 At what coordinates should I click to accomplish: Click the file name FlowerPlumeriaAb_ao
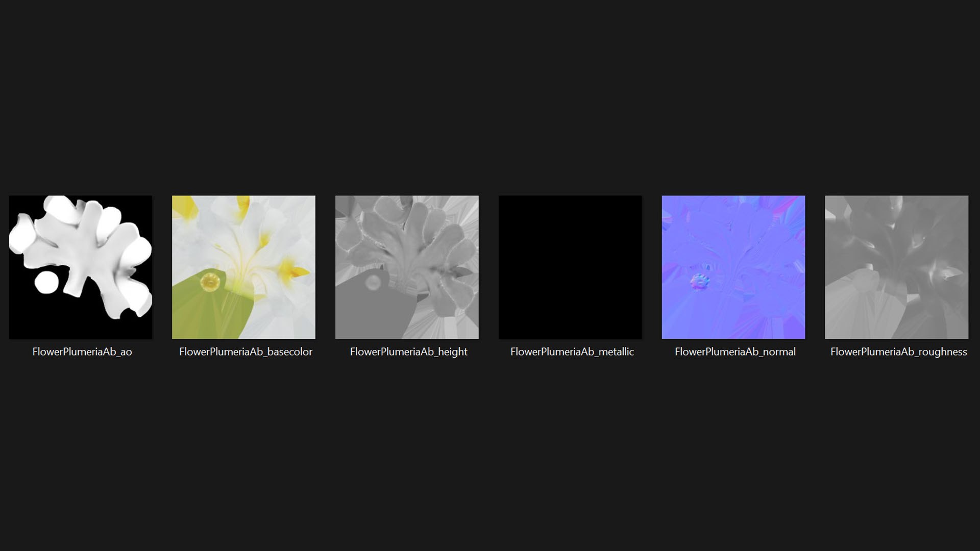click(82, 352)
